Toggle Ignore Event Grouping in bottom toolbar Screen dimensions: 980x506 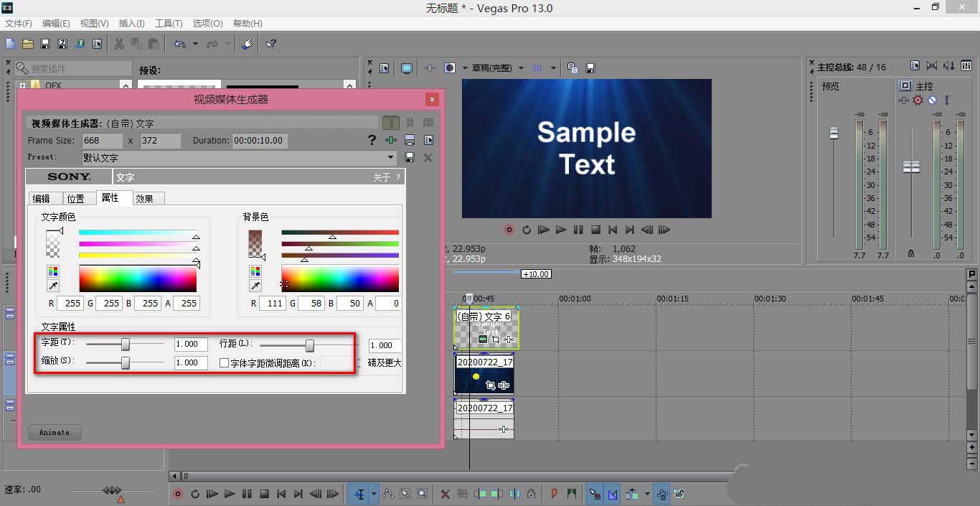[x=679, y=494]
